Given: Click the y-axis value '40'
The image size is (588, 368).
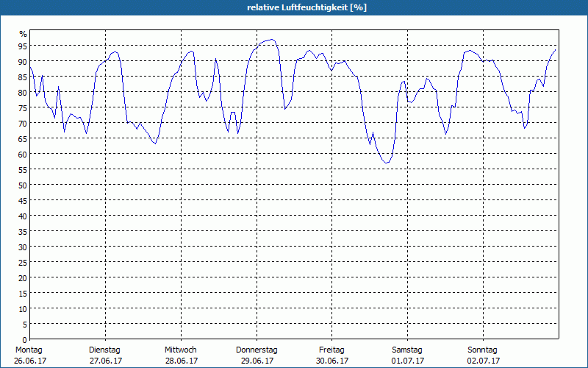Looking at the screenshot, I should [x=23, y=216].
